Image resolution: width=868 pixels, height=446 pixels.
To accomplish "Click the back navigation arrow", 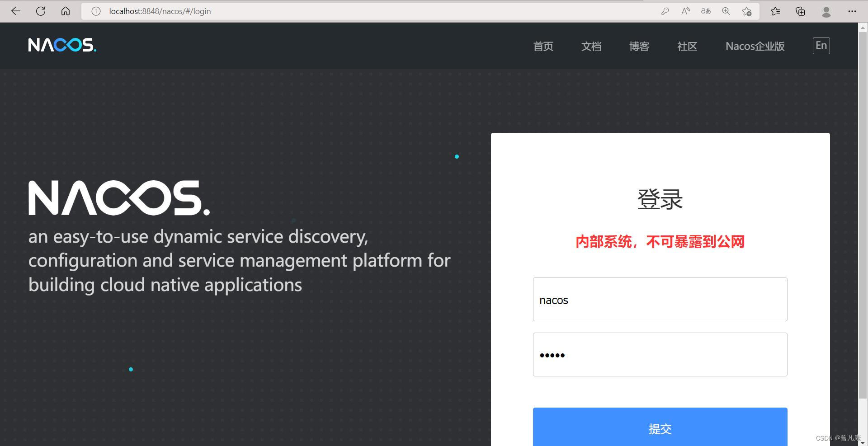I will tap(15, 11).
